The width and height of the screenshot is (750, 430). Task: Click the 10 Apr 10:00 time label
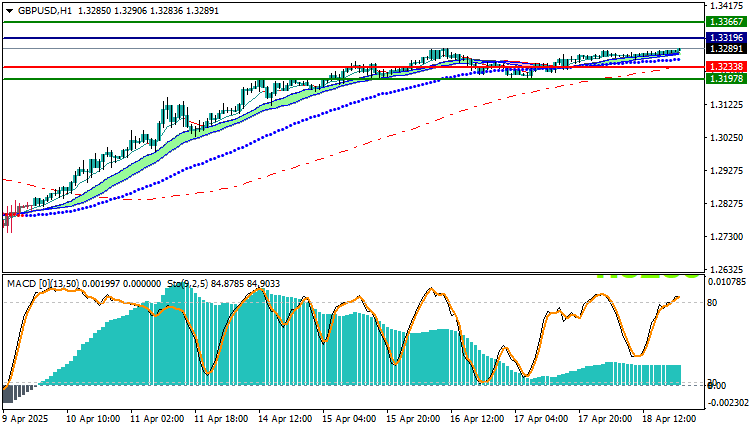[93, 419]
